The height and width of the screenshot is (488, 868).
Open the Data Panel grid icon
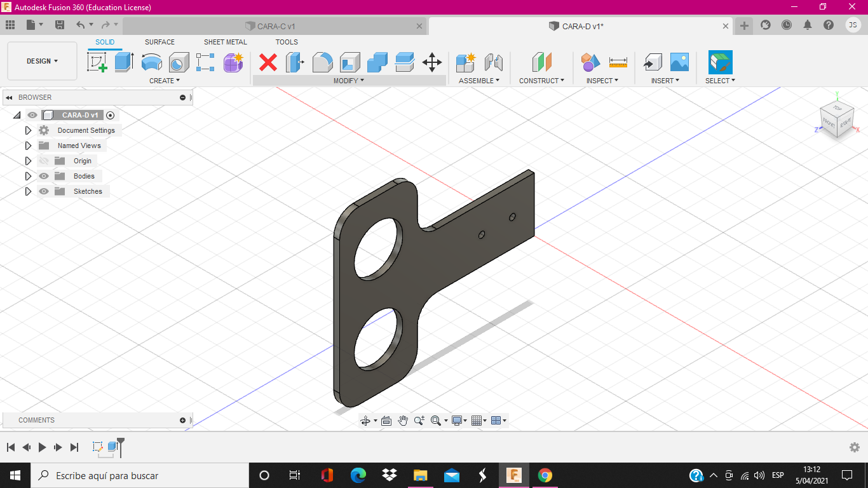(10, 25)
